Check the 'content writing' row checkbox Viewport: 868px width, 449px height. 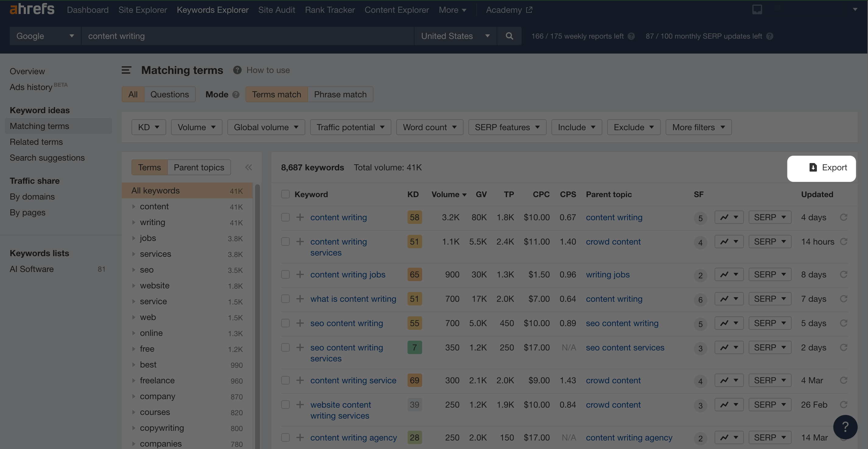[x=285, y=217]
